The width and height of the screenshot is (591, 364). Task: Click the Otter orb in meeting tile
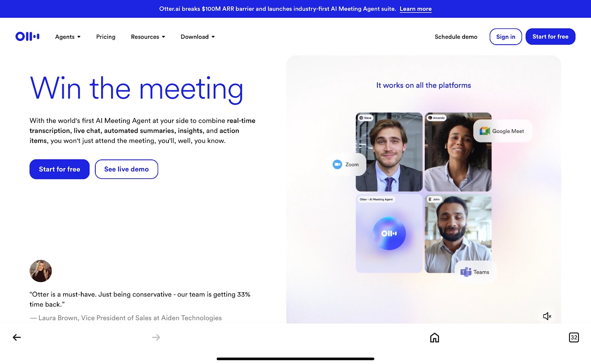tap(389, 233)
